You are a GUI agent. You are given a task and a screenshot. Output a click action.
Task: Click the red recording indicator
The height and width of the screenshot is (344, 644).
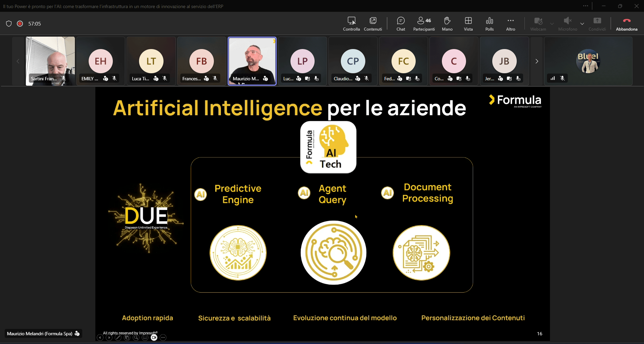[20, 24]
